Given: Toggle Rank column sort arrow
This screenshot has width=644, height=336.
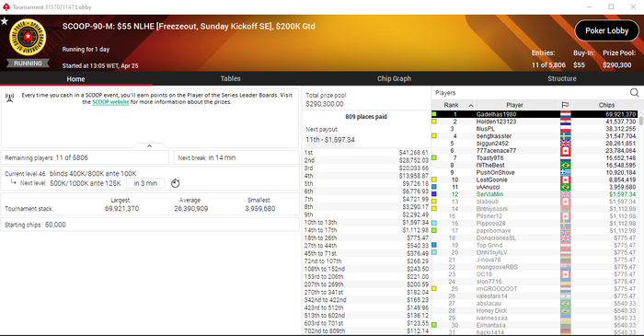Looking at the screenshot, I should pos(471,106).
